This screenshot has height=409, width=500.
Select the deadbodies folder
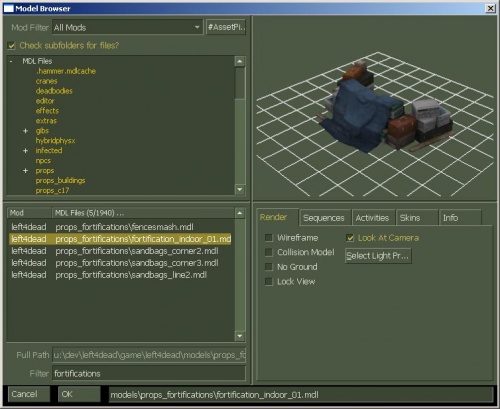[x=54, y=91]
